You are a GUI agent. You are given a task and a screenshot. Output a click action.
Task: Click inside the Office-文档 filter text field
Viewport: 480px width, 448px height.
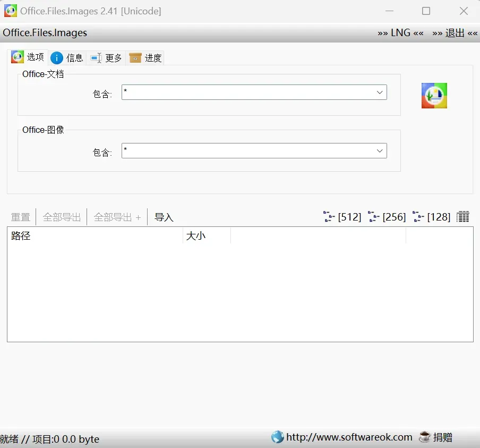click(247, 92)
